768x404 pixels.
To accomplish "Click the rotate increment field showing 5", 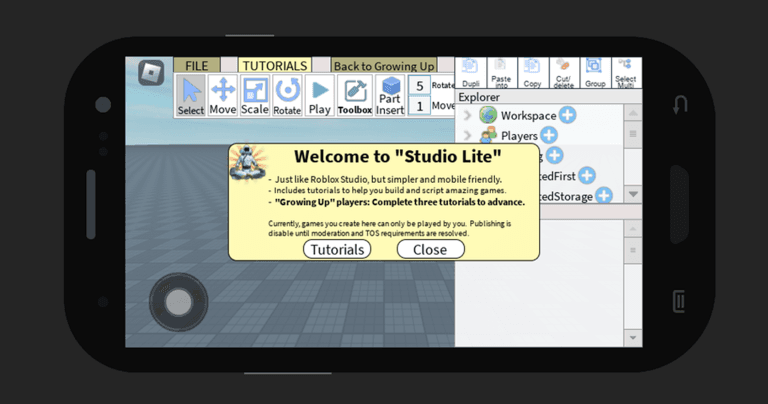I will 419,86.
